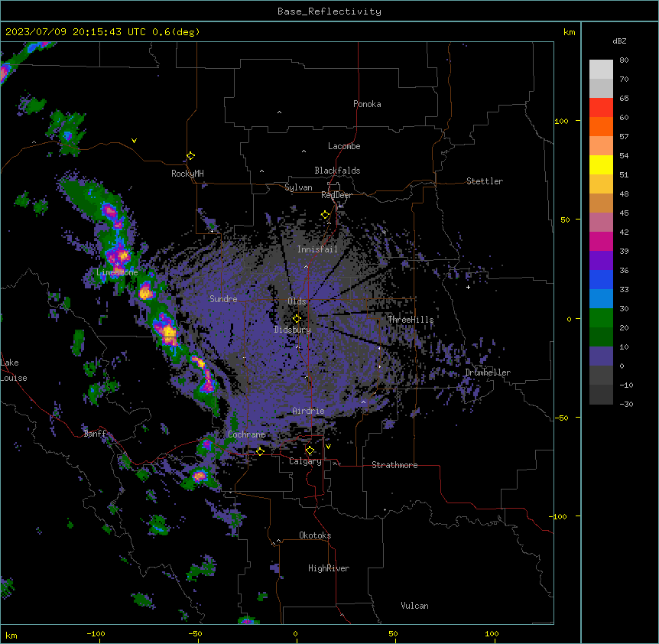Click the yellow diamond marker above Calgary label
This screenshot has height=644, width=659.
[x=310, y=450]
